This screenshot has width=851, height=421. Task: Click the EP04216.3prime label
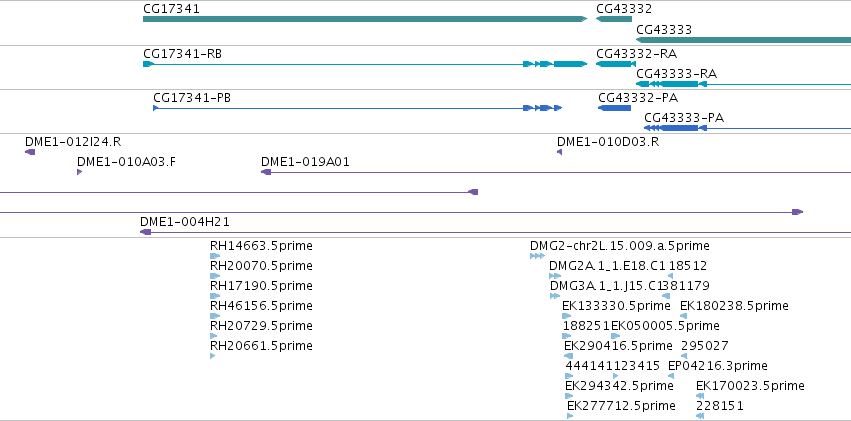717,366
